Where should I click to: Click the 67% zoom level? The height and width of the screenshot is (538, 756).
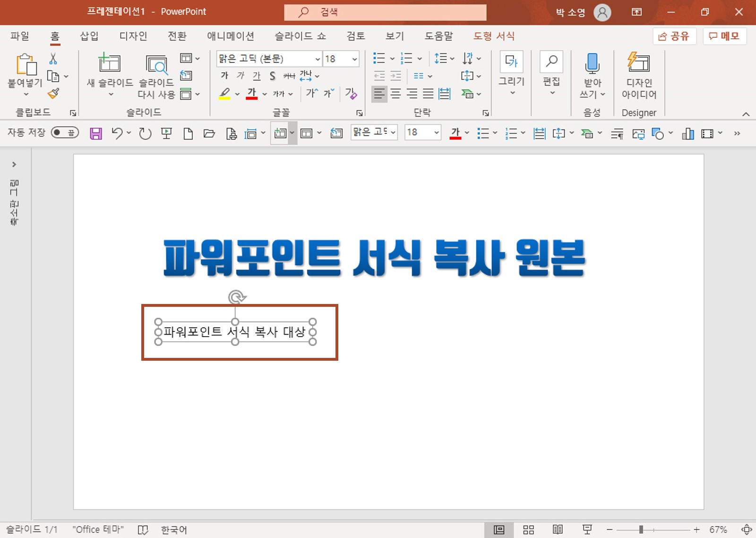pos(718,529)
